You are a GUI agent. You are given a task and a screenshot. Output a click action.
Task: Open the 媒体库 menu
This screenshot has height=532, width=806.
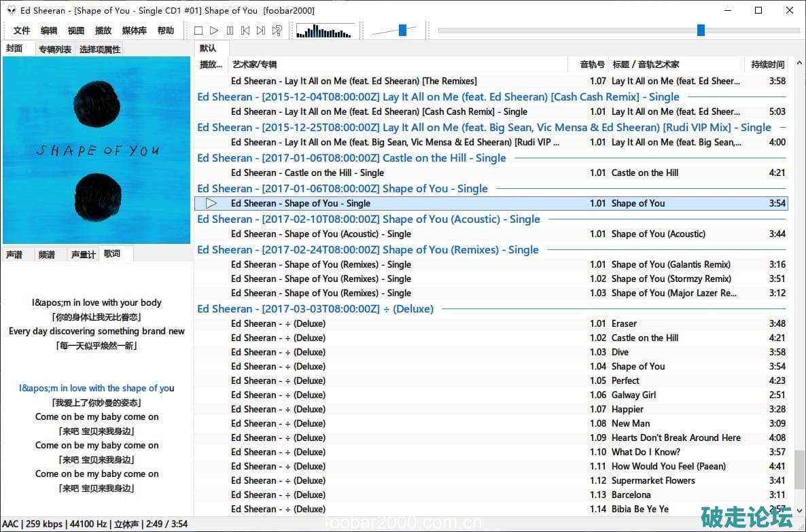coord(134,31)
